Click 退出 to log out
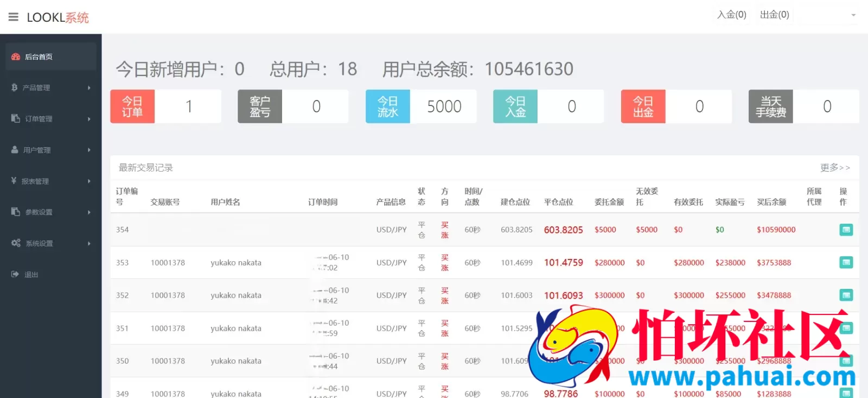This screenshot has width=868, height=398. point(31,275)
